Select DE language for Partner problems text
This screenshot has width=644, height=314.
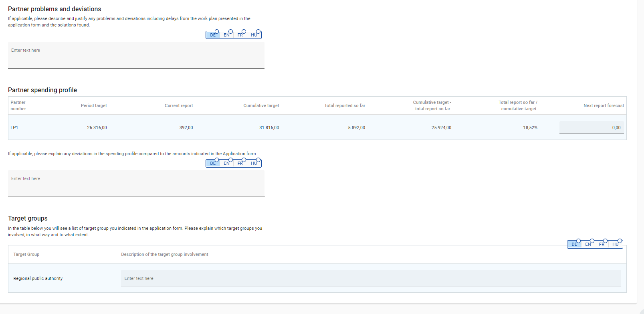tap(213, 35)
